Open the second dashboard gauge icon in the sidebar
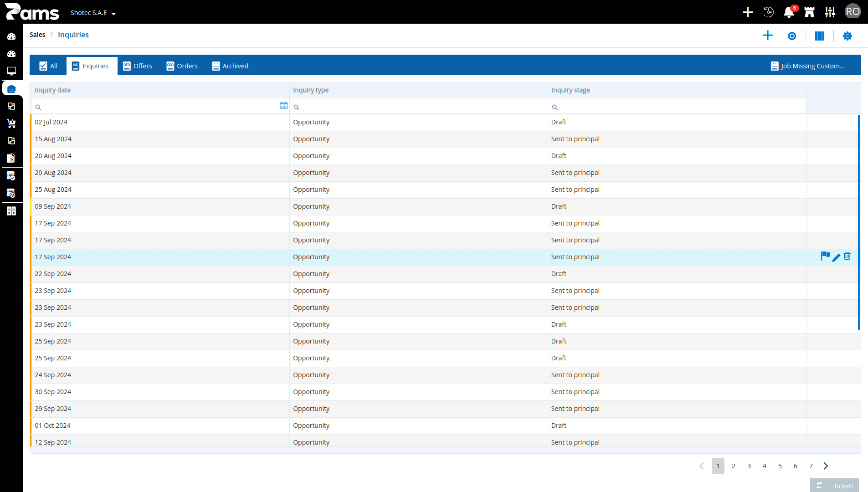 click(11, 54)
